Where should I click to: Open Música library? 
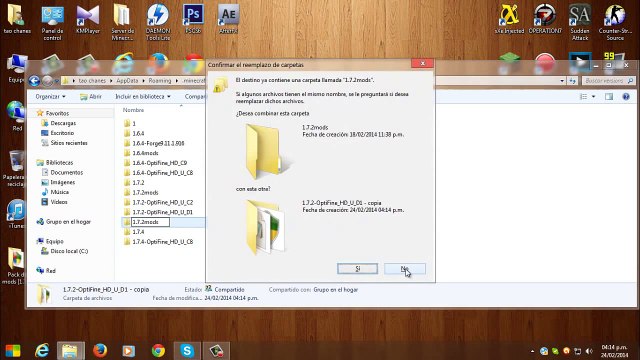point(59,192)
